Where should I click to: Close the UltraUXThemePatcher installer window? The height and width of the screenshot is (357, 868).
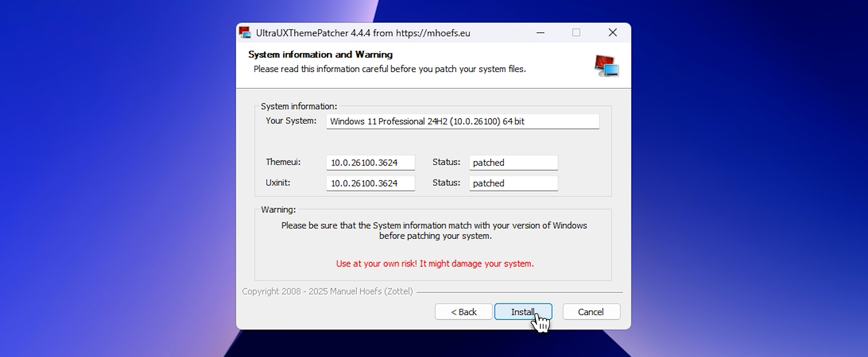point(613,33)
